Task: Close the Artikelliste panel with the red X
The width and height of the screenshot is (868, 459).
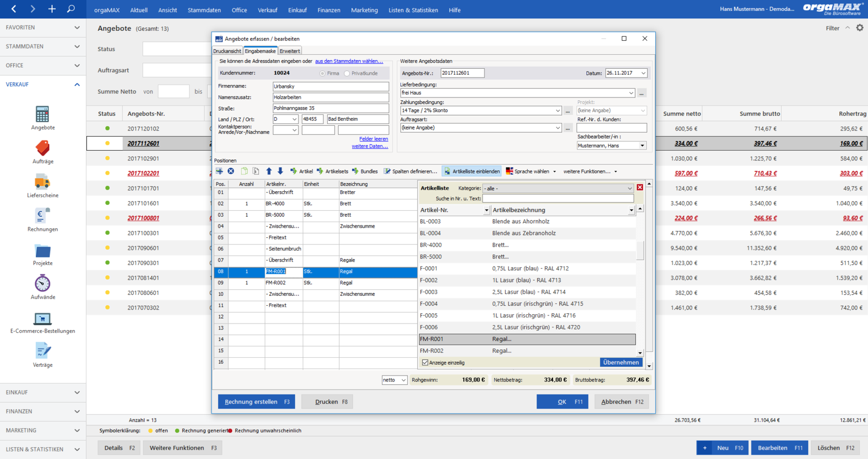Action: 640,188
